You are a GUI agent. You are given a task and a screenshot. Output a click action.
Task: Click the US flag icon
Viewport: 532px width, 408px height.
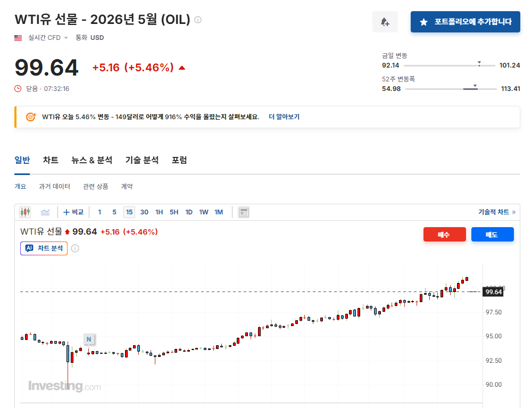18,38
